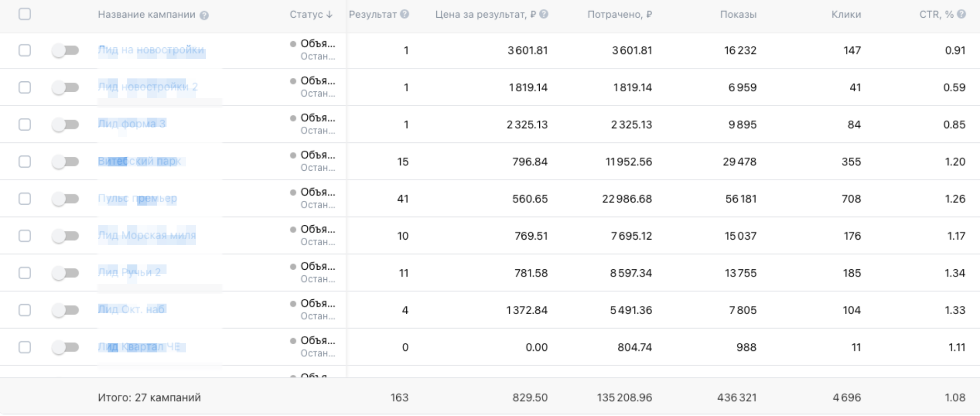This screenshot has height=416, width=980.
Task: Open the Лид Ручьи 2 campaign
Action: (129, 272)
